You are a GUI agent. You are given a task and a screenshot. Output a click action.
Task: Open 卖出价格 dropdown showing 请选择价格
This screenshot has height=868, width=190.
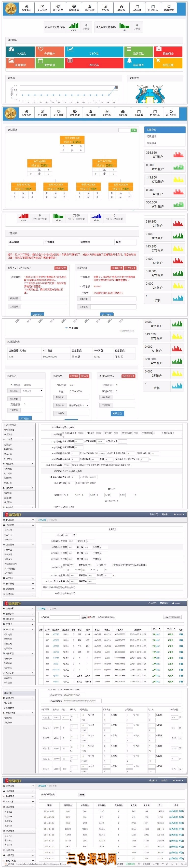78,405
